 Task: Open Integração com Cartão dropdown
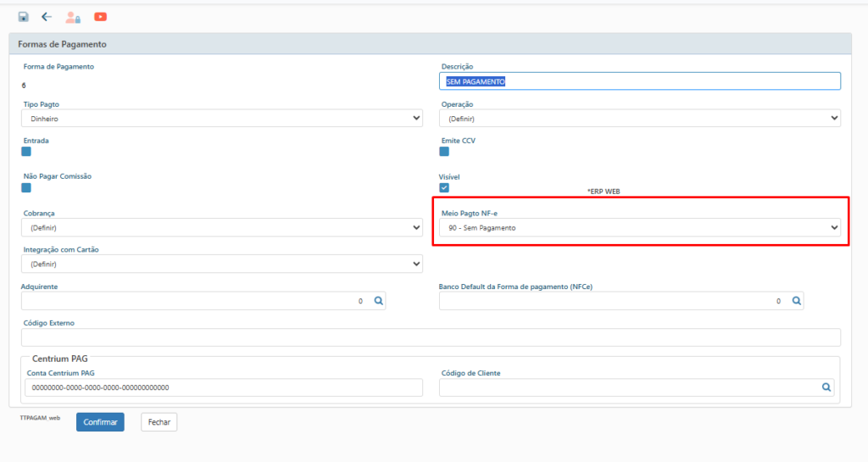click(222, 264)
